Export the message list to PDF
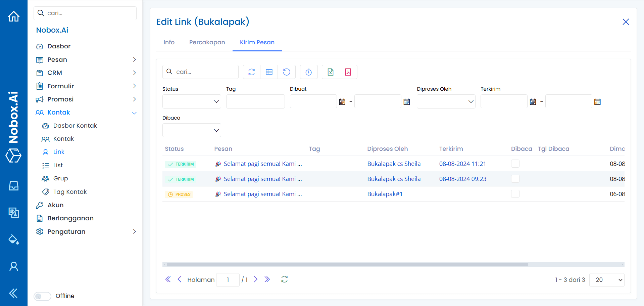This screenshot has width=644, height=306. pyautogui.click(x=348, y=72)
